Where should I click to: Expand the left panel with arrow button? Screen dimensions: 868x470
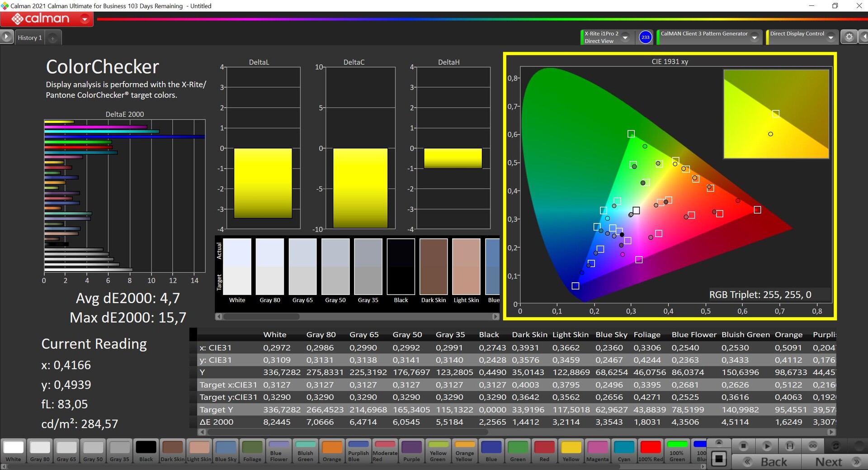pyautogui.click(x=6, y=37)
